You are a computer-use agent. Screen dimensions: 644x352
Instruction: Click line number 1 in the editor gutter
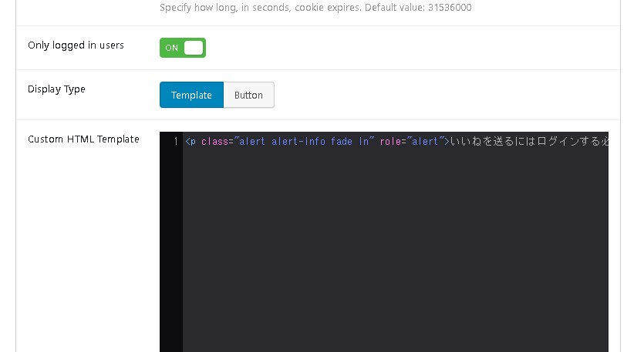pos(176,142)
